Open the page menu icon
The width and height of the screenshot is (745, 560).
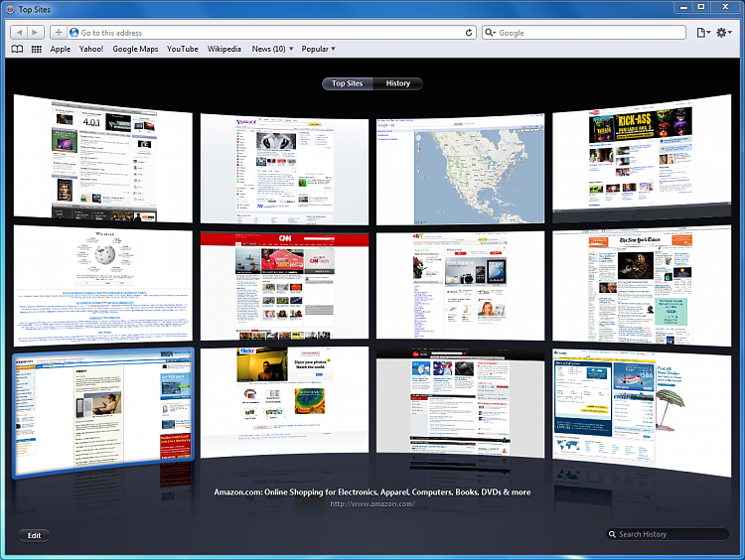703,33
